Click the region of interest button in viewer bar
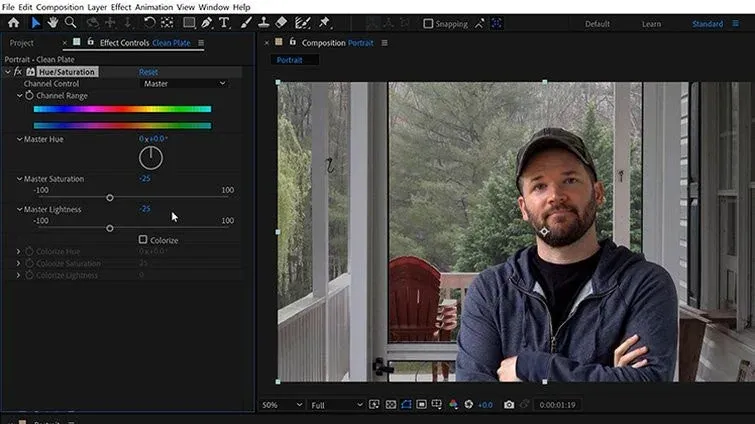Image resolution: width=755 pixels, height=424 pixels. pos(421,405)
